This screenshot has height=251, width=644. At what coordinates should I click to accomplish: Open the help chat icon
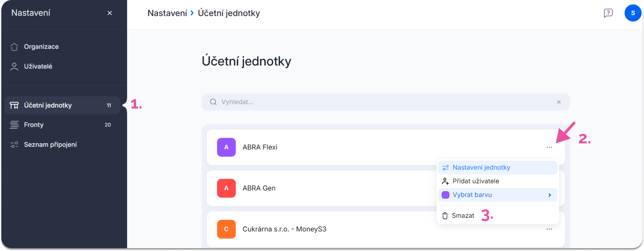tap(608, 13)
